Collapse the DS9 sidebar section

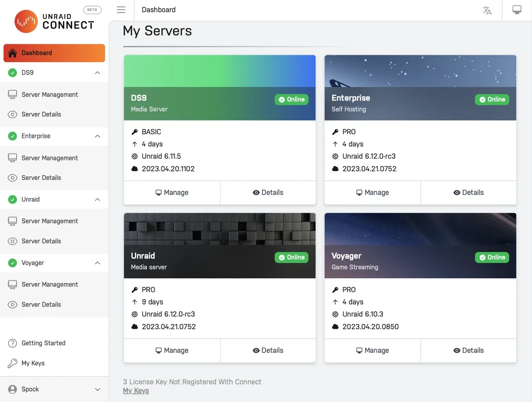tap(98, 73)
